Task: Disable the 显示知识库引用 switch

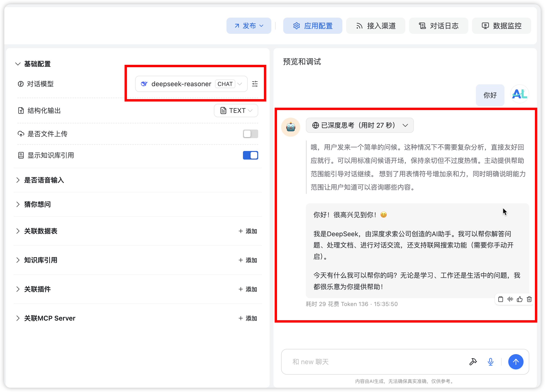Action: [x=250, y=155]
